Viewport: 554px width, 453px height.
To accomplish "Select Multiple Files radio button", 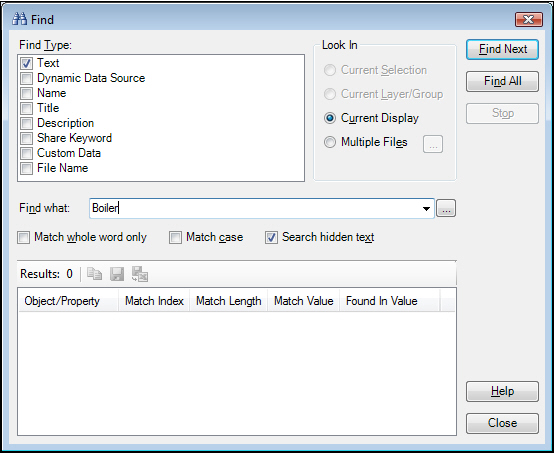I will tap(330, 142).
